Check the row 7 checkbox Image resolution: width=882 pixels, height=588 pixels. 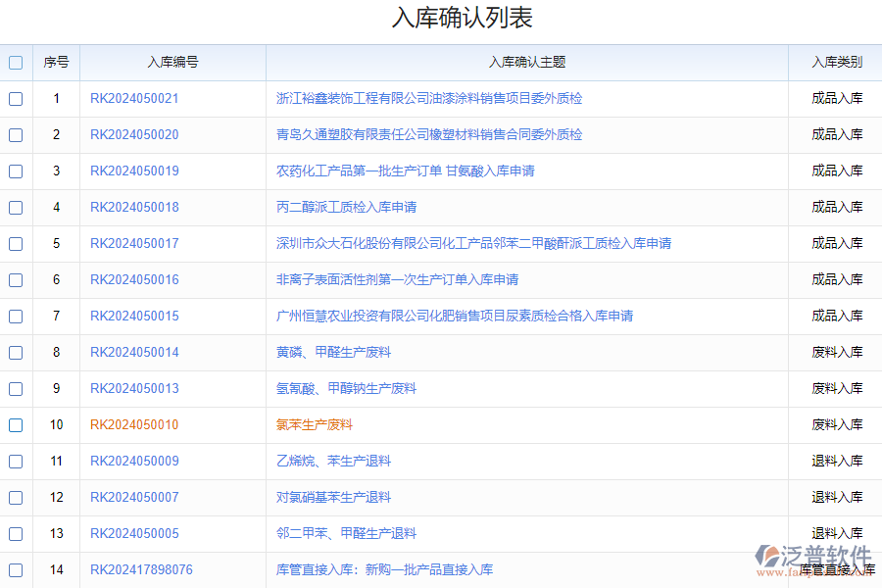(x=16, y=316)
